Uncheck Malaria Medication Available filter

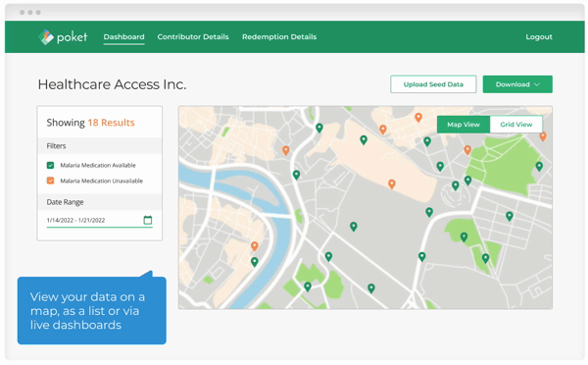[x=50, y=165]
